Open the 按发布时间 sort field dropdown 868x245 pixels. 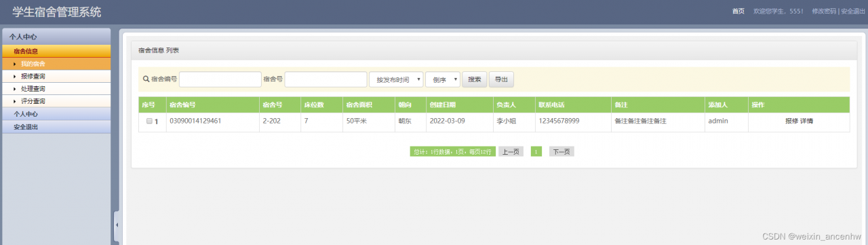pyautogui.click(x=396, y=79)
